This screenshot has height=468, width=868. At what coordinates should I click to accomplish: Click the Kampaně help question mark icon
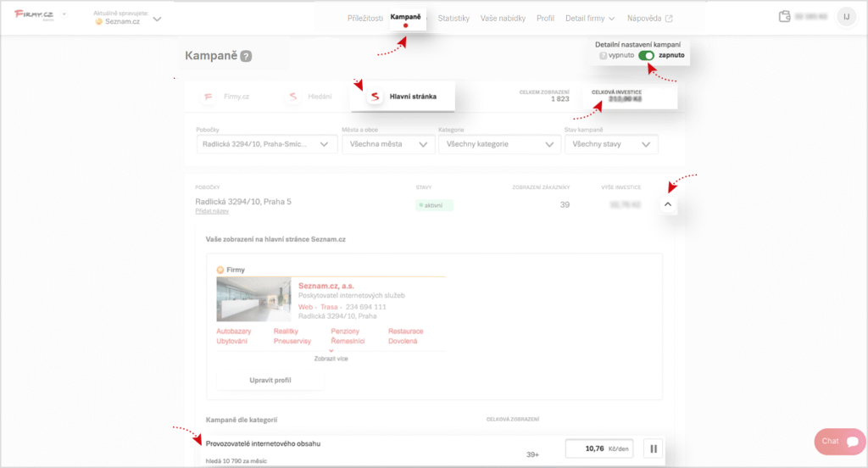pos(246,57)
